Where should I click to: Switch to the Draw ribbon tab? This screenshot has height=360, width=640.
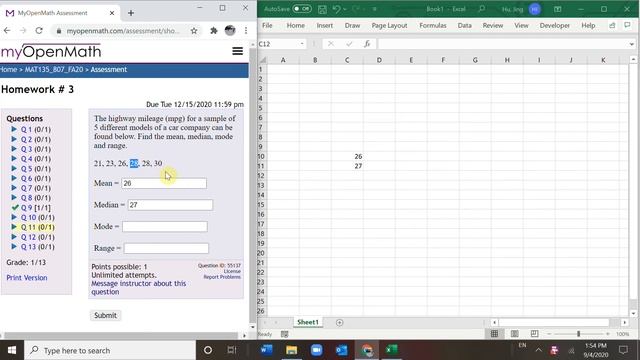pyautogui.click(x=352, y=25)
